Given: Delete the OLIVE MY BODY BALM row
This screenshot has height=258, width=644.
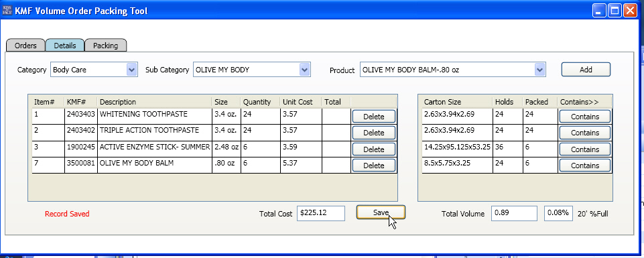Looking at the screenshot, I should [374, 166].
